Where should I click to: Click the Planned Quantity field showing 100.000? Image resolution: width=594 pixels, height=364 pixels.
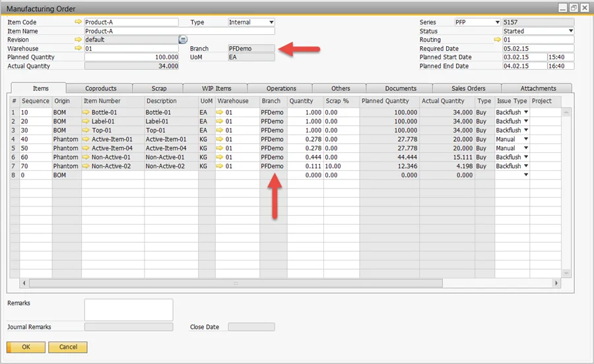tap(131, 57)
